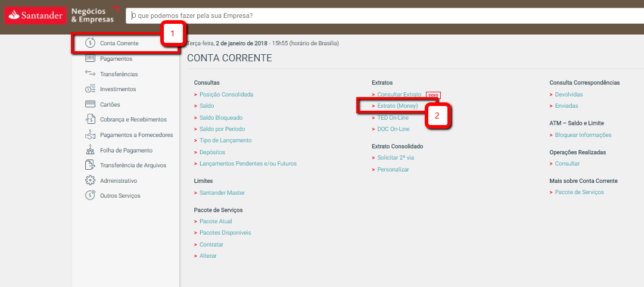Click the 'novo' badge beside Consultar Extrato
644x287 pixels.
click(433, 95)
